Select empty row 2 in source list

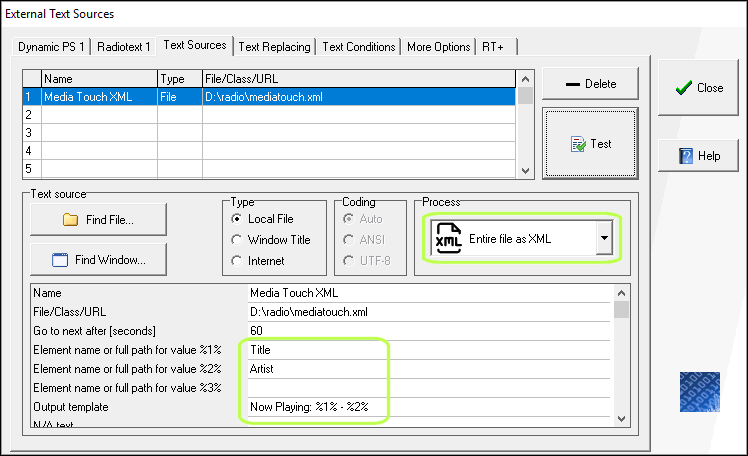[269, 114]
